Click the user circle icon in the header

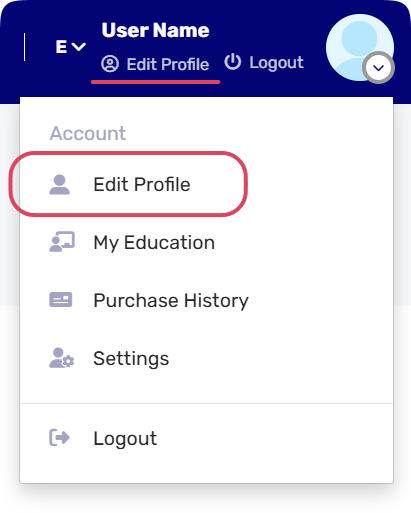(110, 64)
